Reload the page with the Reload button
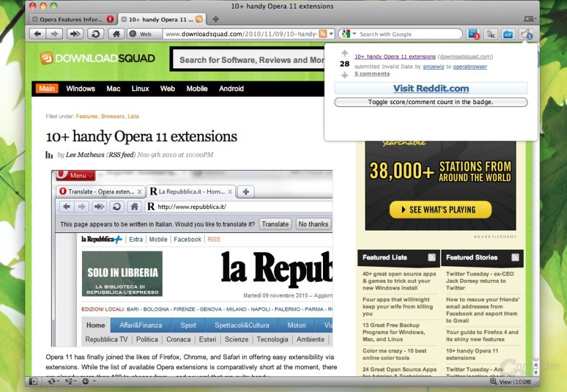The width and height of the screenshot is (567, 392). pyautogui.click(x=96, y=34)
